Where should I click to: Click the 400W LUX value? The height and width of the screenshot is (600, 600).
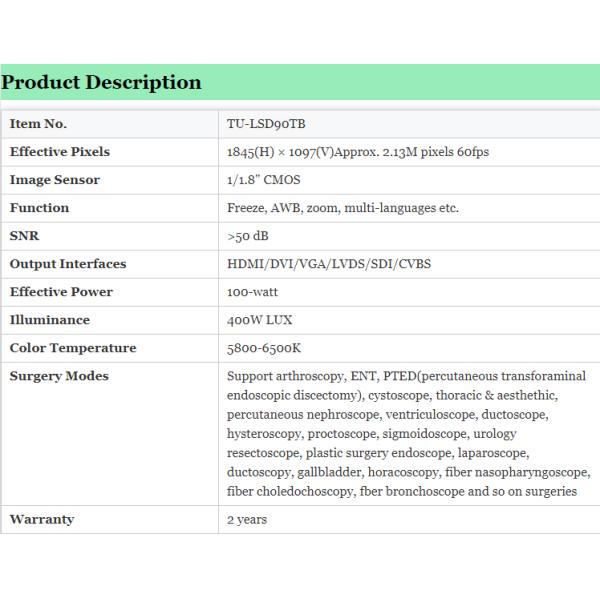pyautogui.click(x=260, y=320)
